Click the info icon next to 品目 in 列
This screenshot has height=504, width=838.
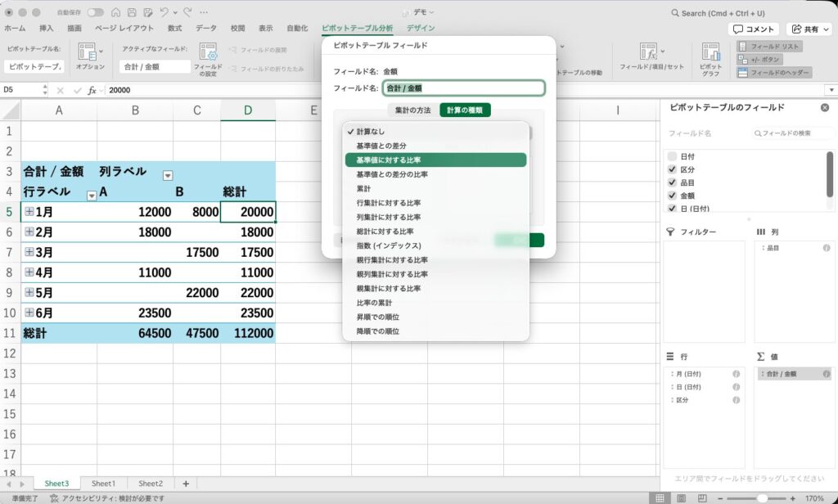tap(827, 248)
